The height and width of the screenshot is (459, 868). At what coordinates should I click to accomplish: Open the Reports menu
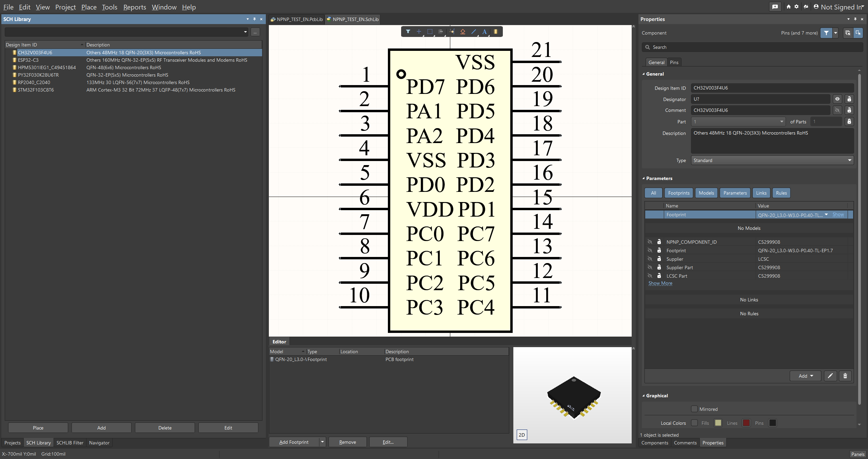pyautogui.click(x=135, y=7)
